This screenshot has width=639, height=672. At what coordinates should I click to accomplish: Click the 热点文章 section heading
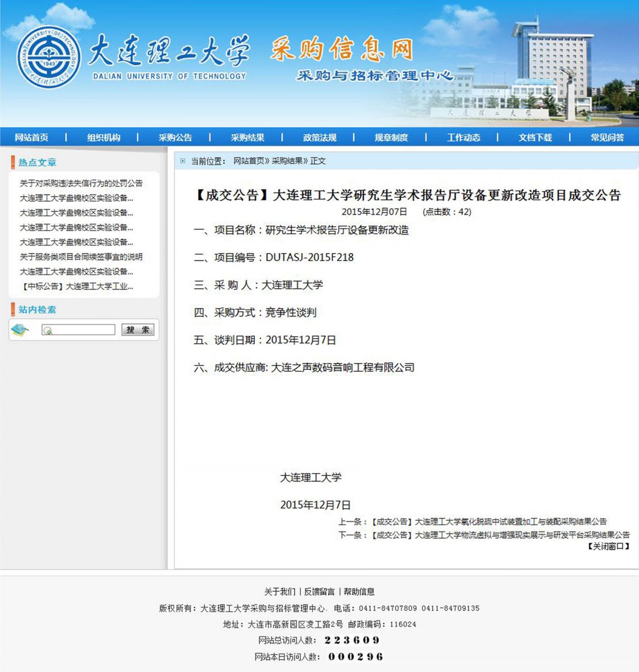point(38,162)
